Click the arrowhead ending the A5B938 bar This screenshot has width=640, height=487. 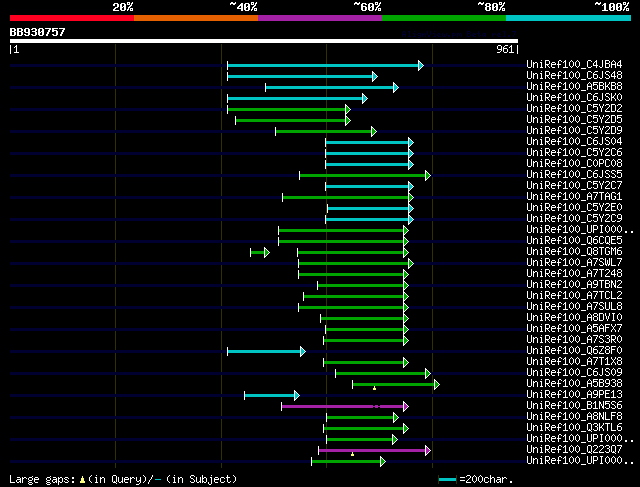click(x=437, y=385)
